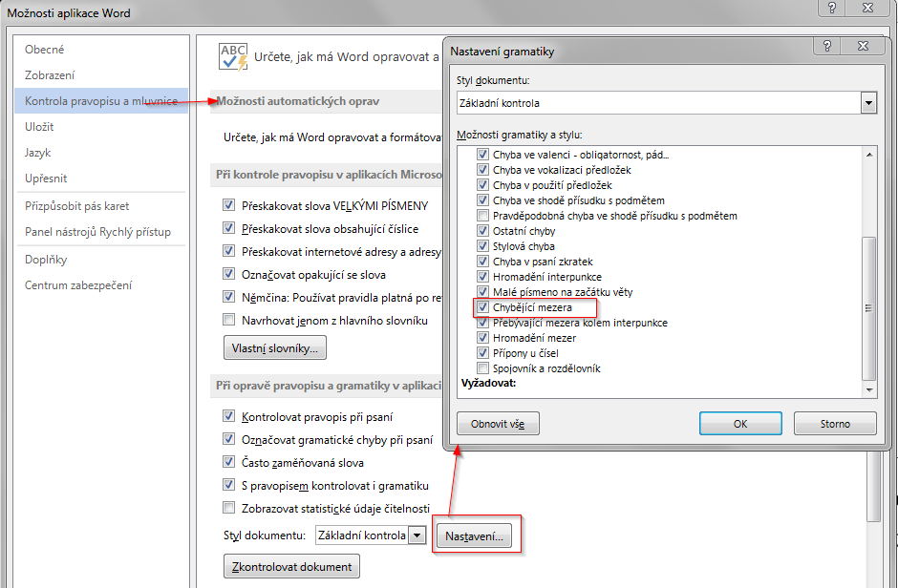Viewport: 898px width, 588px height.
Task: Toggle 'Hromadění interpunkce' checkbox
Action: coord(482,276)
